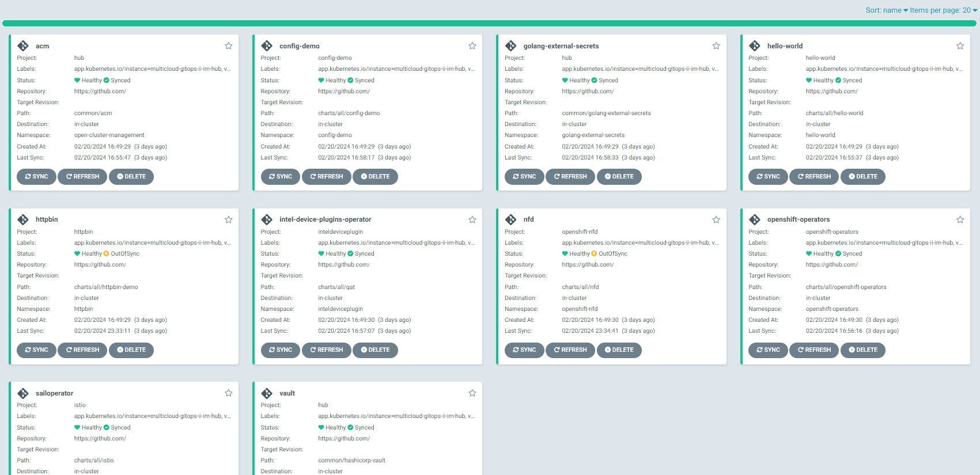Refresh the acm application
980x475 pixels.
coord(82,177)
